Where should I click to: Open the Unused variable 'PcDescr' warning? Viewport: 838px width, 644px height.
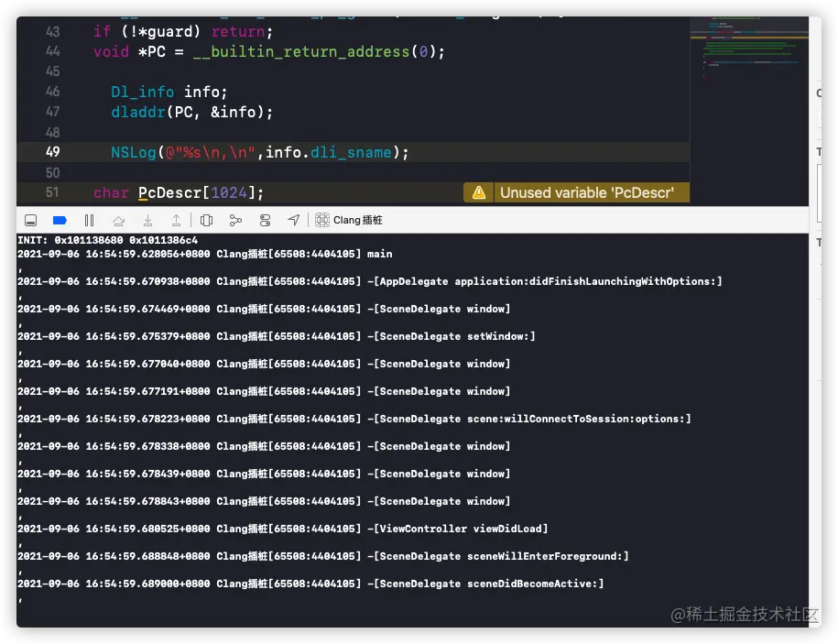pos(587,192)
